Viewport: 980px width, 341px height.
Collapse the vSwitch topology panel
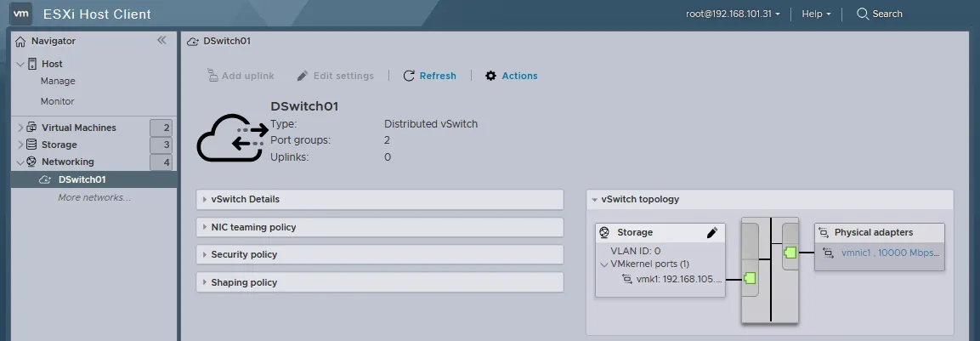coord(594,200)
